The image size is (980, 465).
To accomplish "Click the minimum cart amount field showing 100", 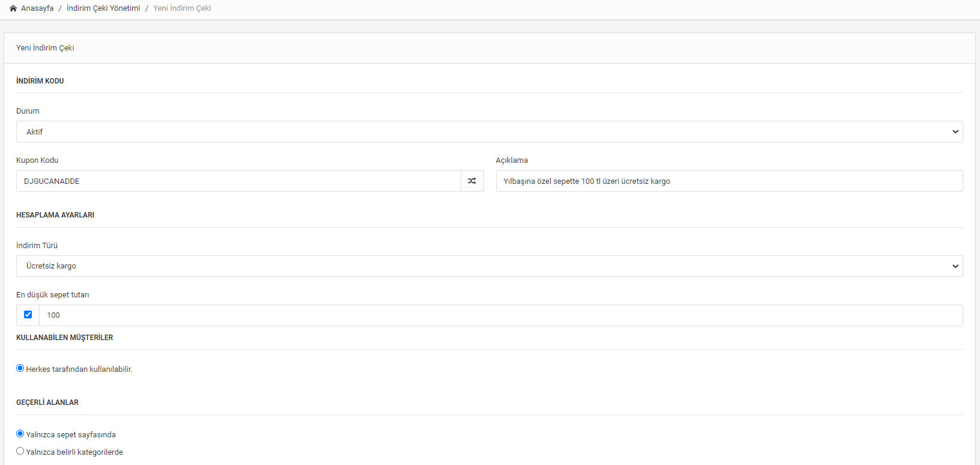I will [501, 315].
